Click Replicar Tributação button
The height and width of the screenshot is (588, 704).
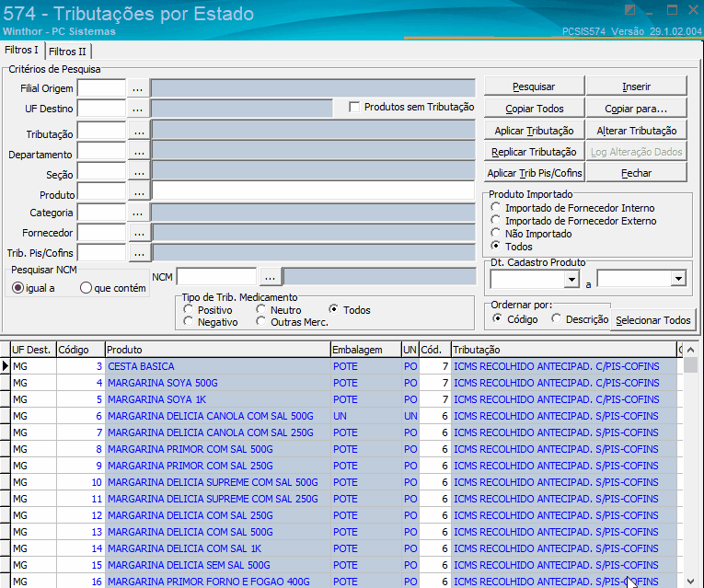(x=535, y=152)
